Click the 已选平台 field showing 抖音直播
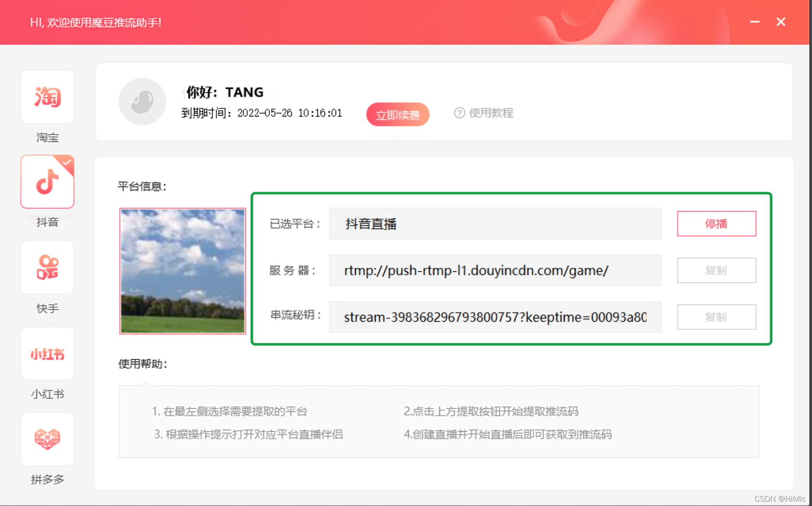This screenshot has height=506, width=812. pyautogui.click(x=495, y=224)
